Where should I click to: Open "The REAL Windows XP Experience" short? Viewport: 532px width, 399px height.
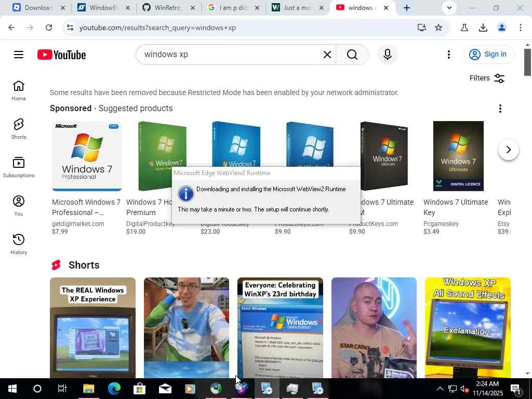(x=92, y=328)
